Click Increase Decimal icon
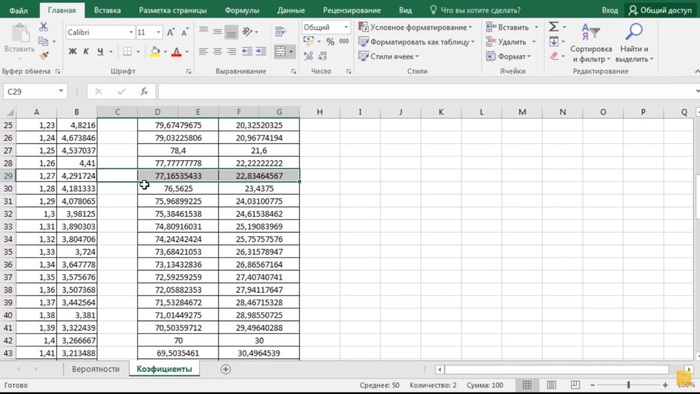This screenshot has height=394, width=700. [x=308, y=56]
